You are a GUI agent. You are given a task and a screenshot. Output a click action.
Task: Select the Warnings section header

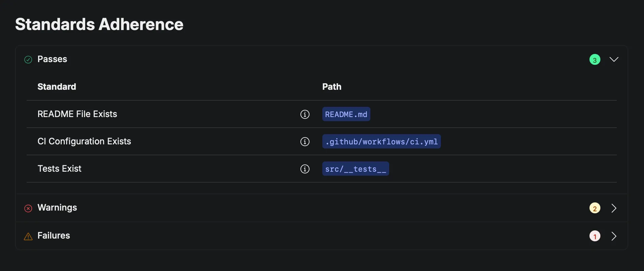tap(57, 208)
